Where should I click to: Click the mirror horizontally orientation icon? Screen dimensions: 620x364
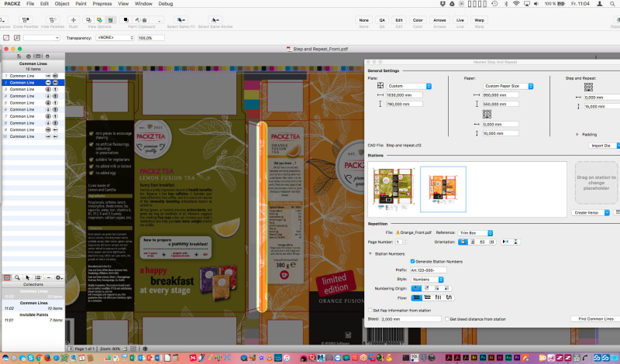pos(505,242)
